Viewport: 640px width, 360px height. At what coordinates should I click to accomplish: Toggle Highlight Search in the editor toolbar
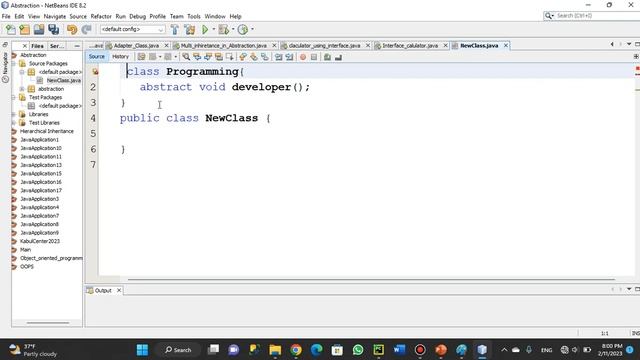(219, 57)
